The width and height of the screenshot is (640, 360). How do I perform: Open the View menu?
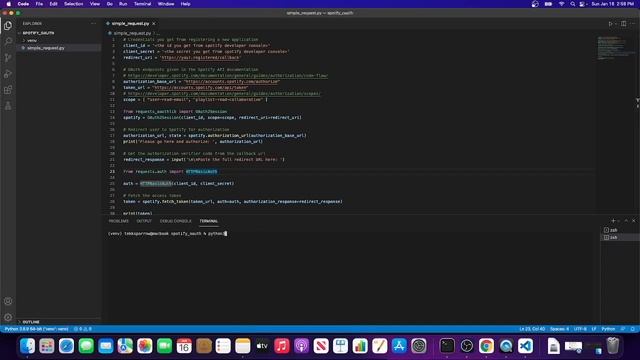click(95, 4)
